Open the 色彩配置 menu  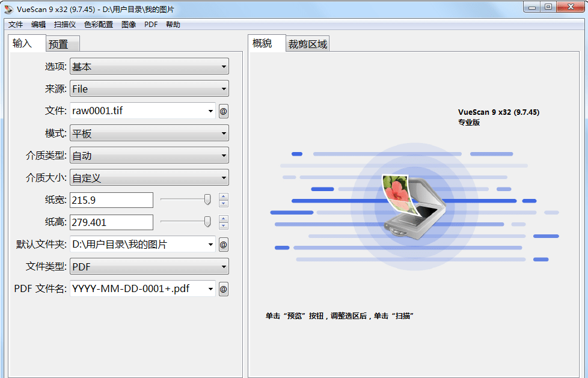99,25
